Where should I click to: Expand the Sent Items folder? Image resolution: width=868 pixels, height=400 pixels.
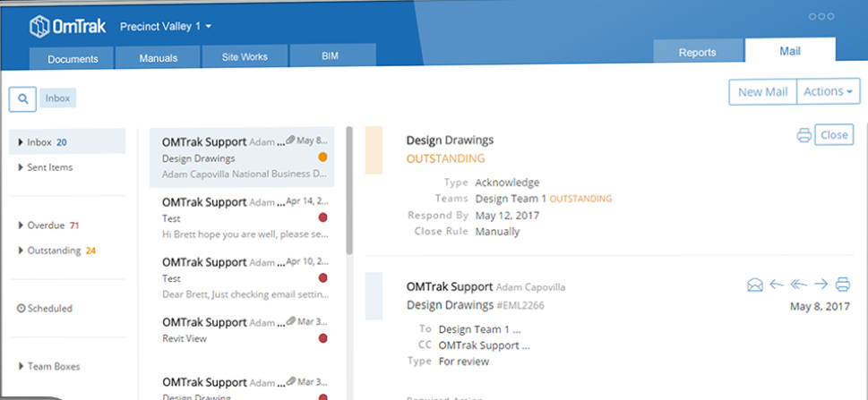(x=21, y=167)
